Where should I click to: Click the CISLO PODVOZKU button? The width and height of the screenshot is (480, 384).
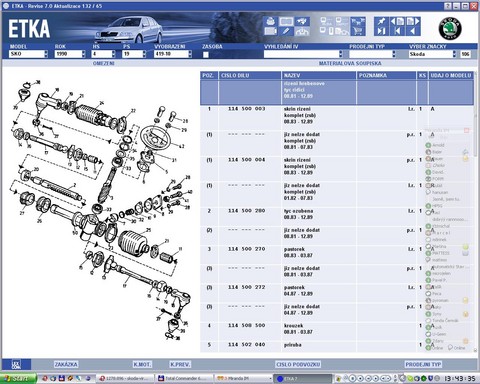298,364
